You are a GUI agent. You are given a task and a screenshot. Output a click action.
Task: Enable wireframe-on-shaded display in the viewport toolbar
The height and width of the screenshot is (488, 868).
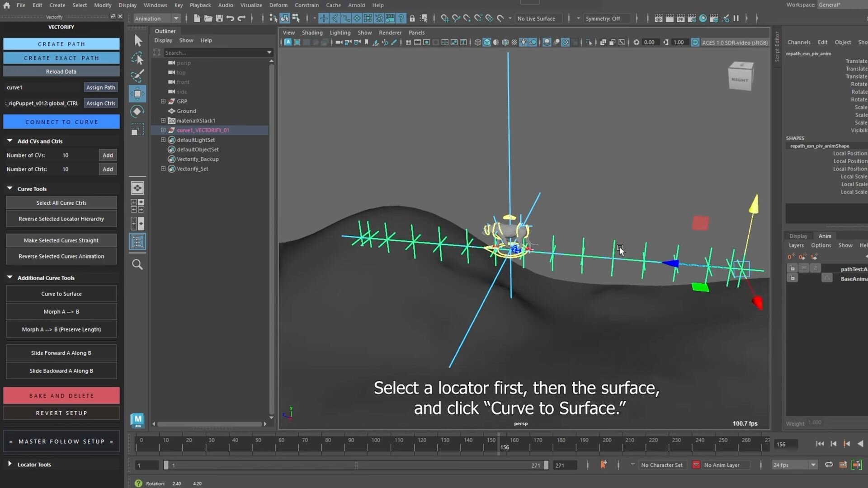point(505,42)
